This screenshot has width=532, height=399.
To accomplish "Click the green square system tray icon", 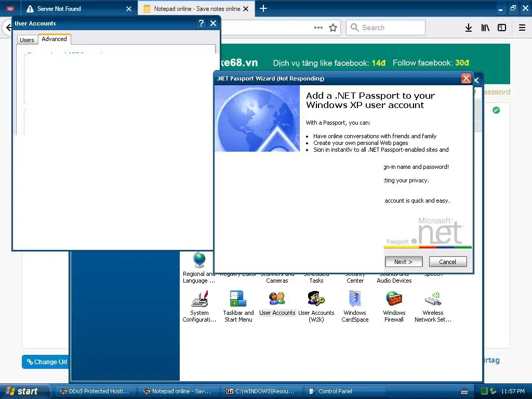I will [484, 391].
